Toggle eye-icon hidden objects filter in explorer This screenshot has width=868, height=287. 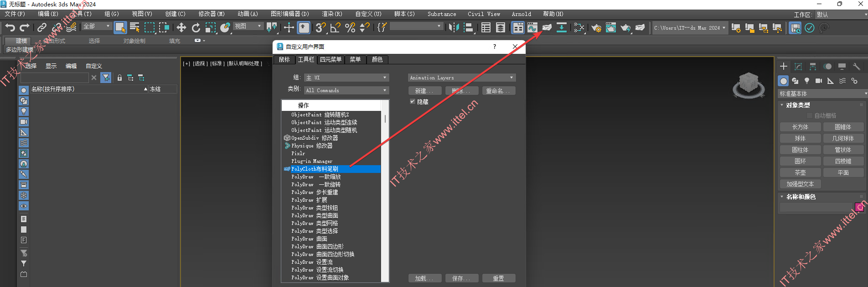click(x=24, y=206)
